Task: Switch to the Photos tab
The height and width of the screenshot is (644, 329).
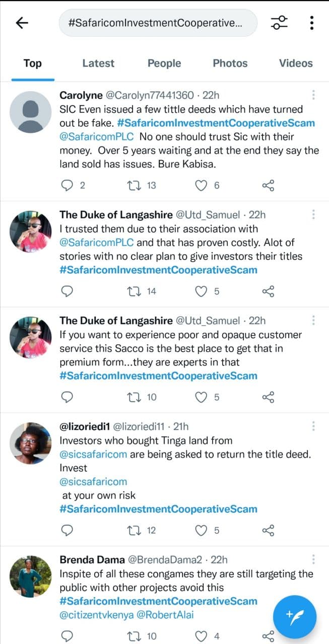Action: [x=230, y=63]
